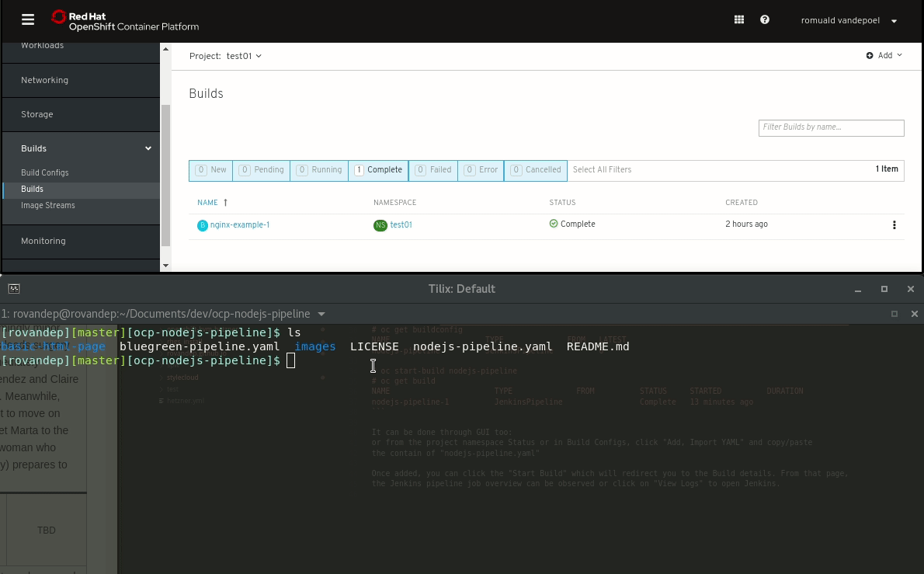Screen dimensions: 924x574
Task: Click the Filter Builds by name field
Action: pyautogui.click(x=831, y=127)
